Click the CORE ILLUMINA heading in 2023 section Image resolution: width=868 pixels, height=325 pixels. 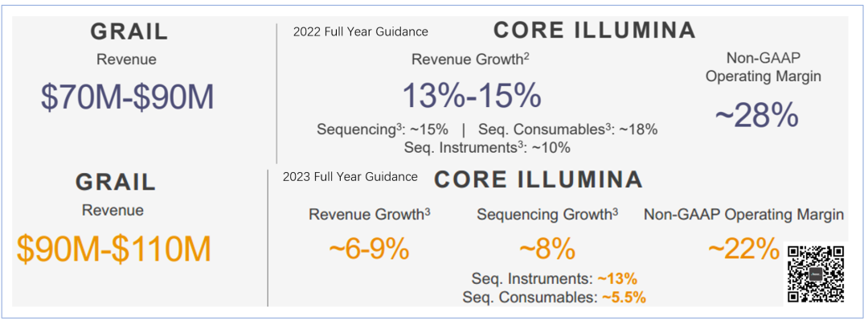click(538, 179)
